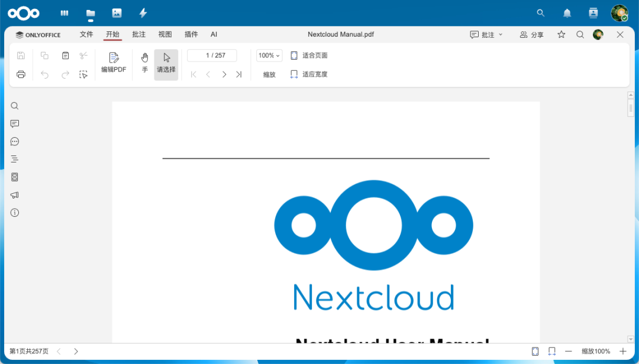
Task: Switch to the 视图 tab
Action: point(165,34)
